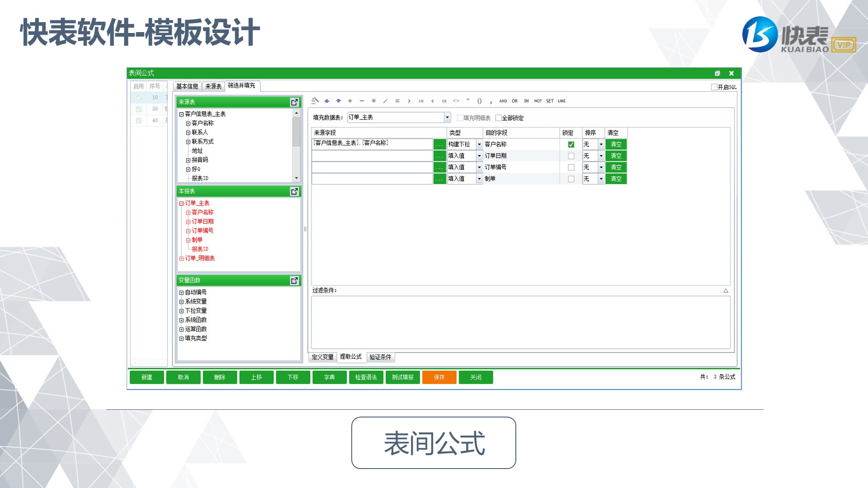Check lock for 订单日期 row

[571, 156]
